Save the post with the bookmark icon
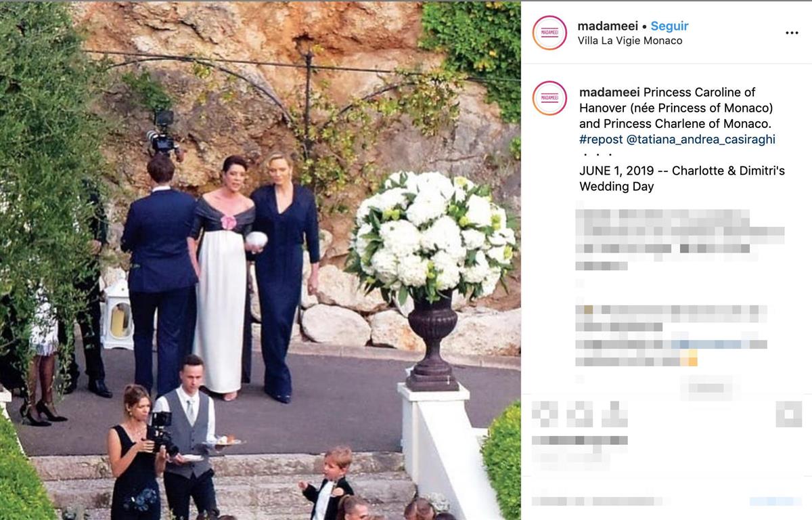The width and height of the screenshot is (812, 520). (788, 414)
